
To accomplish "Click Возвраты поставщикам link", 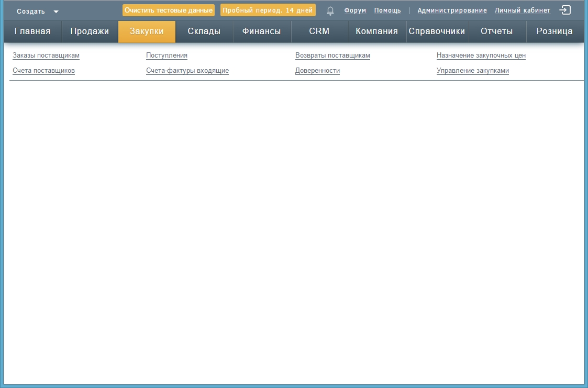I will tap(332, 56).
